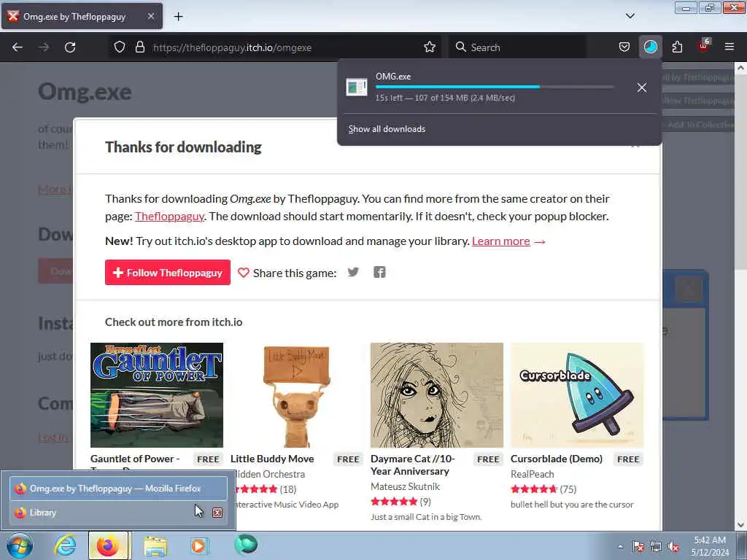Image resolution: width=747 pixels, height=560 pixels.
Task: Open the Firefox application menu
Action: click(x=729, y=47)
